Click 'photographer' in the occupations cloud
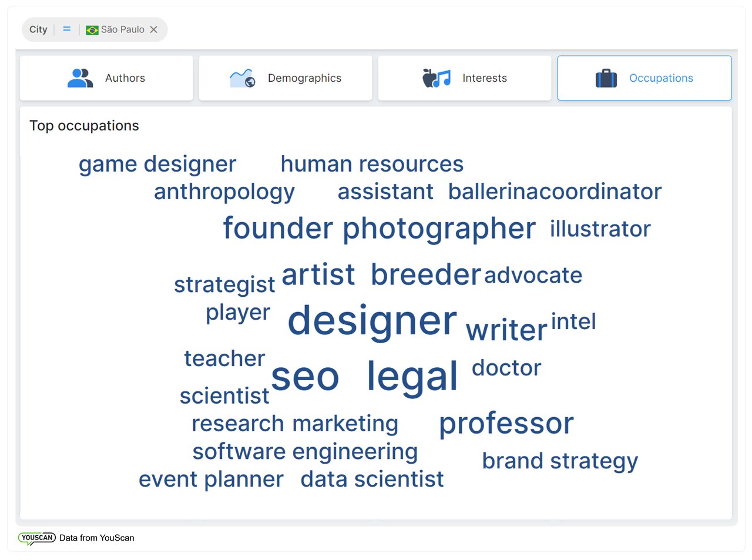This screenshot has height=560, width=752. (x=439, y=229)
